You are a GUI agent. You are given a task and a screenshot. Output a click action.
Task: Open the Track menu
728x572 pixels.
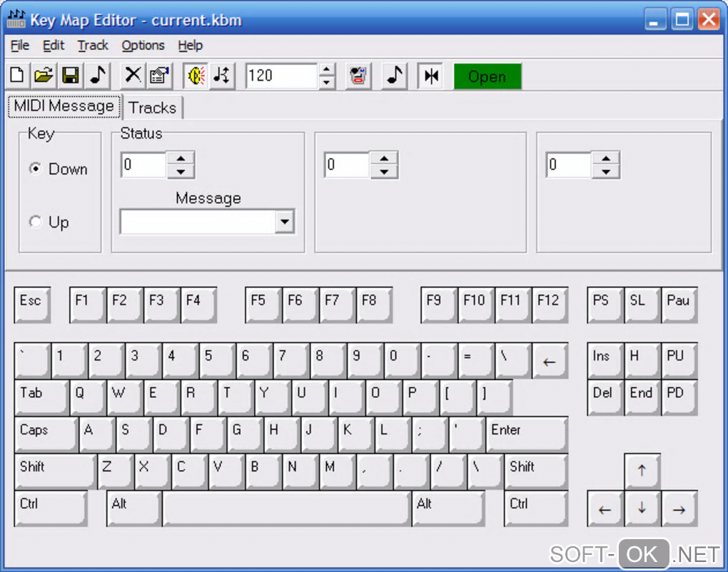[93, 46]
